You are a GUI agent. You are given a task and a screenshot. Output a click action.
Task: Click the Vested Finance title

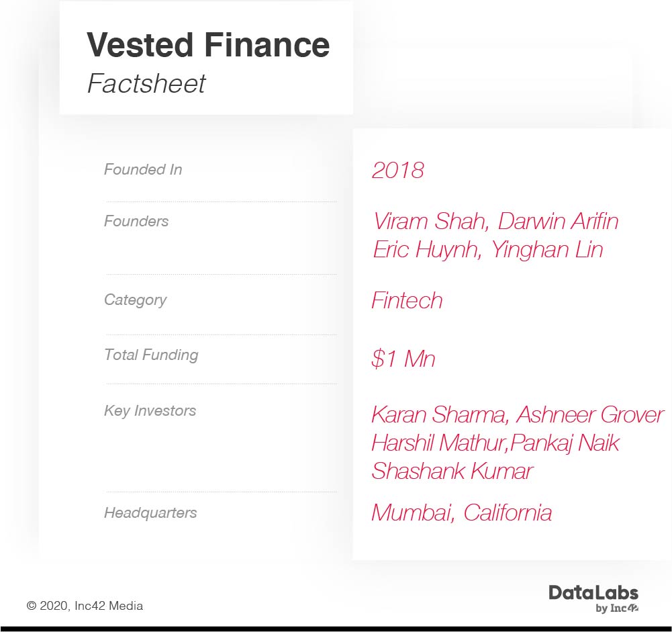coord(208,44)
